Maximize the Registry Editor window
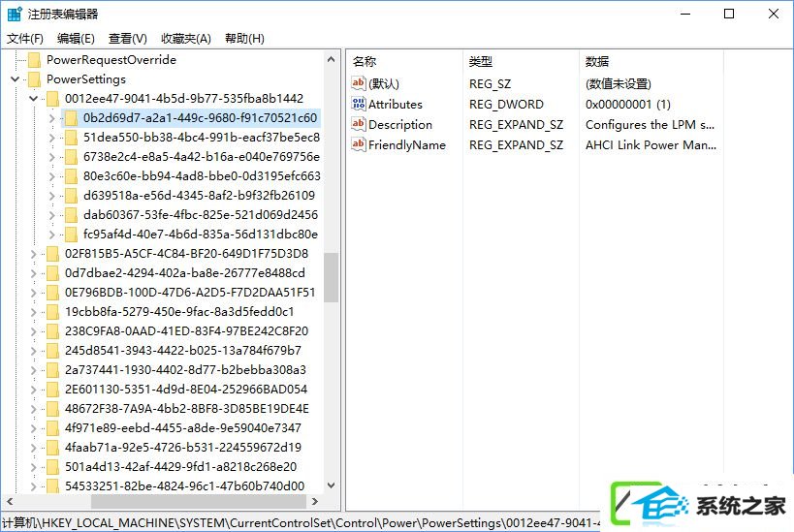 [x=729, y=14]
